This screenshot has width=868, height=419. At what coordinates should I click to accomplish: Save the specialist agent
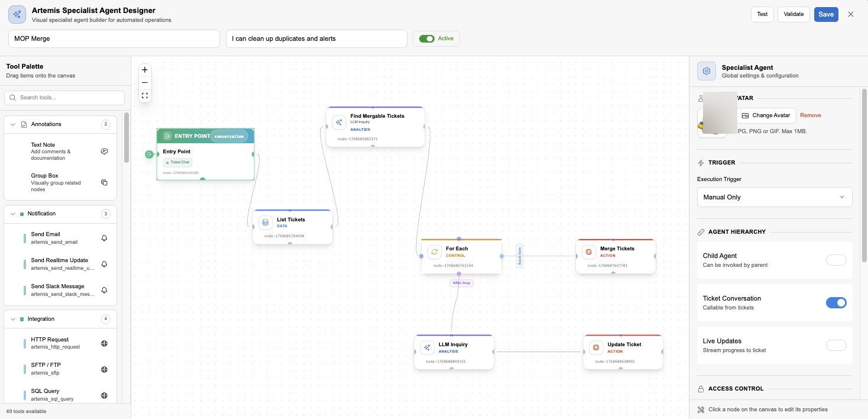[x=825, y=14]
